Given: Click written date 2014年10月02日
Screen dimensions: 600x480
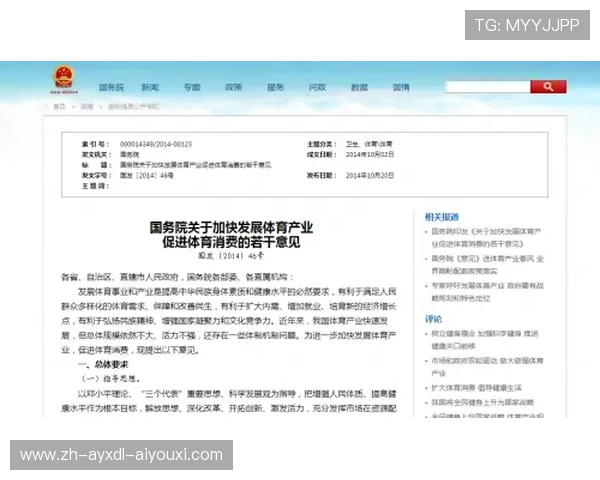Looking at the screenshot, I should pyautogui.click(x=370, y=155).
